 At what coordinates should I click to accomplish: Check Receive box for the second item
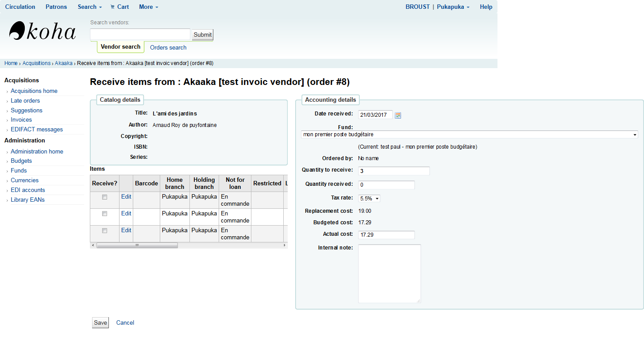pos(104,214)
